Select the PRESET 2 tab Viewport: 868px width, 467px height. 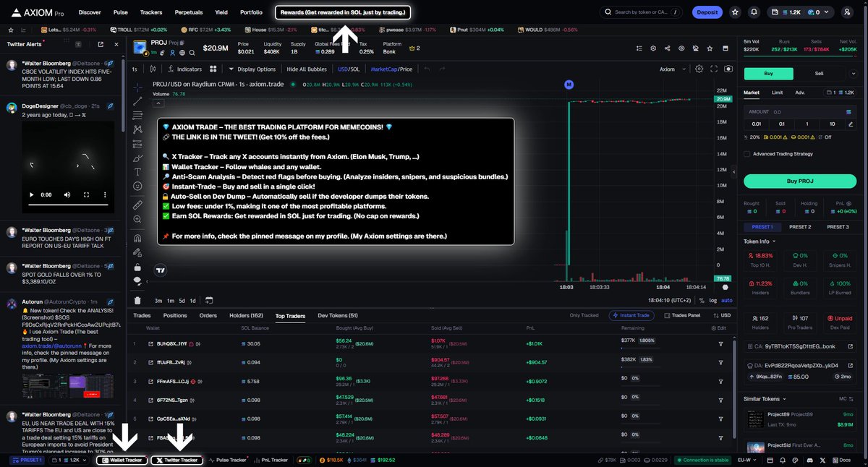(x=800, y=227)
